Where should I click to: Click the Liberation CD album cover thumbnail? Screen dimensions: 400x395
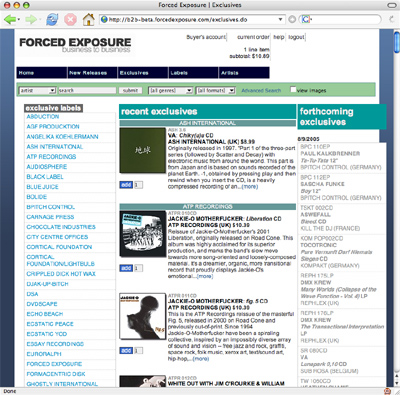(143, 234)
